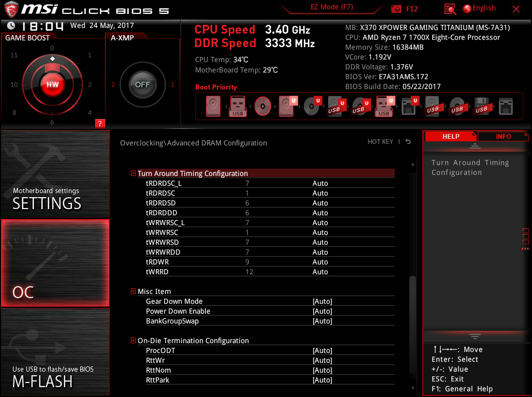The image size is (532, 397).
Task: Select the UEFI USB optical drive boot icon
Action: (x=361, y=106)
